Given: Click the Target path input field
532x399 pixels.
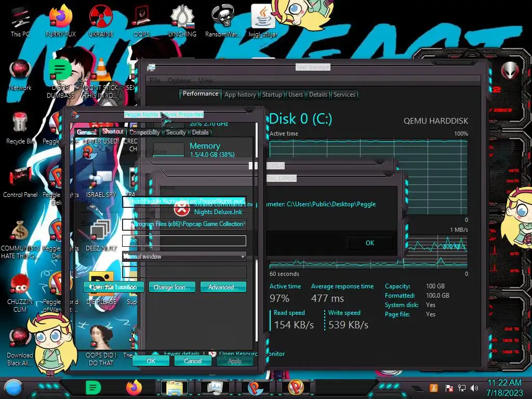Looking at the screenshot, I should (x=184, y=202).
